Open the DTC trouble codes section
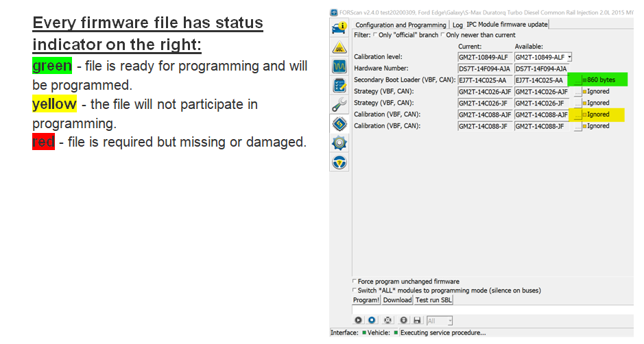The width and height of the screenshot is (644, 344). point(339,47)
